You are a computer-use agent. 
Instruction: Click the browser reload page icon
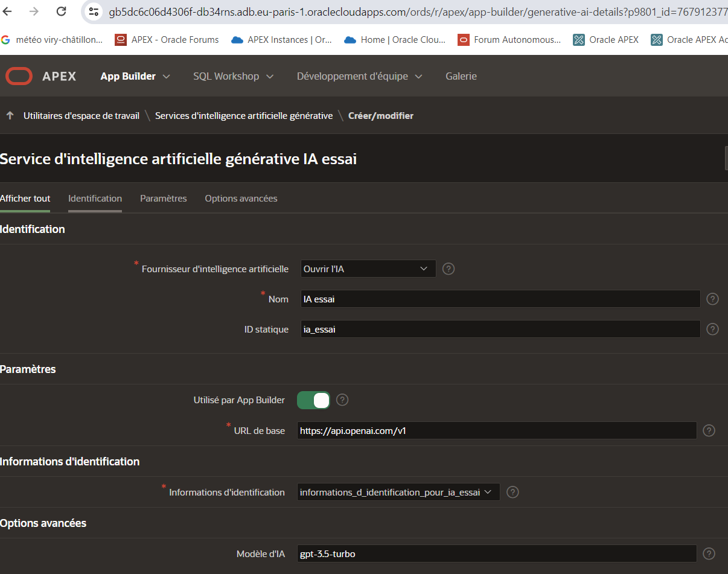coord(61,11)
